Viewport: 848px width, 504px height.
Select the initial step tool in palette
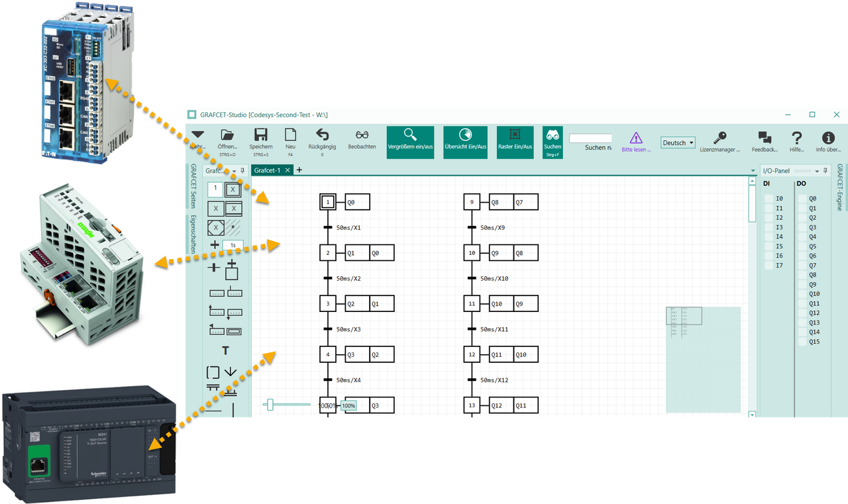(233, 189)
